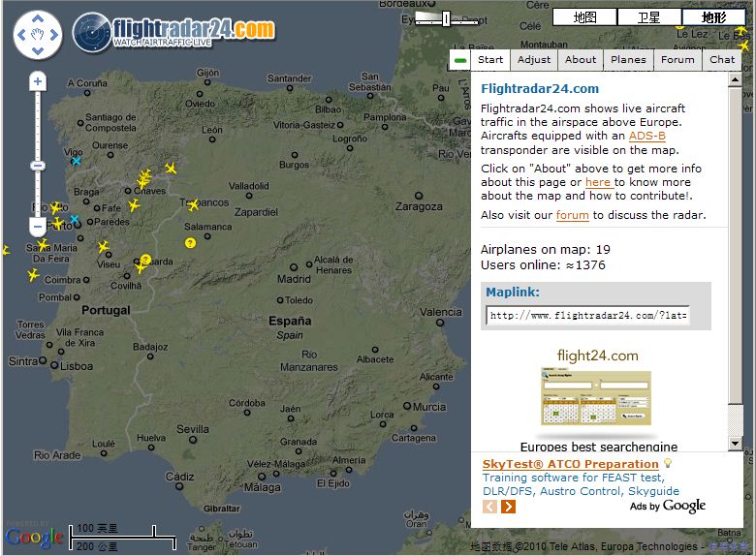Screen dimensions: 756x556
Task: Click the airplane icon near Trabancos
Action: point(193,204)
